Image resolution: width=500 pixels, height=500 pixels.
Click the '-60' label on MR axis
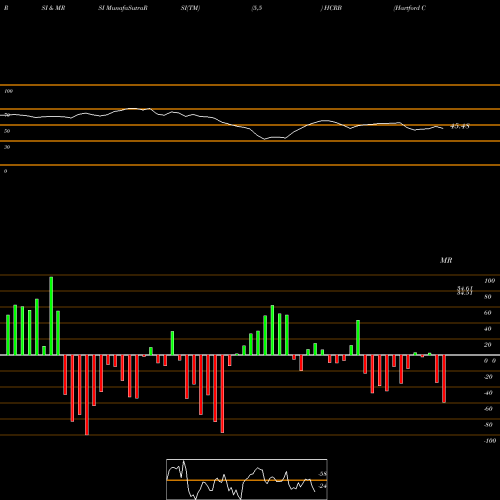click(x=488, y=409)
